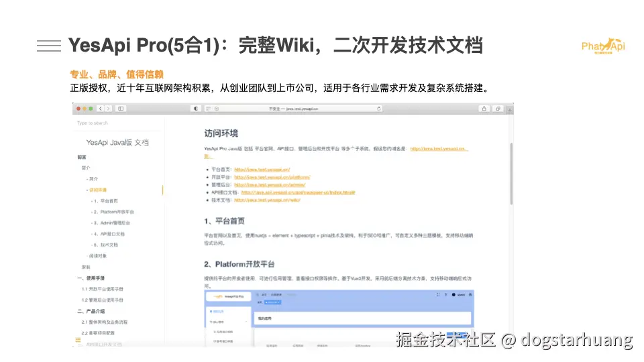The image size is (644, 362).
Task: Jump to '4、API接口文档' in sidebar
Action: point(107,234)
